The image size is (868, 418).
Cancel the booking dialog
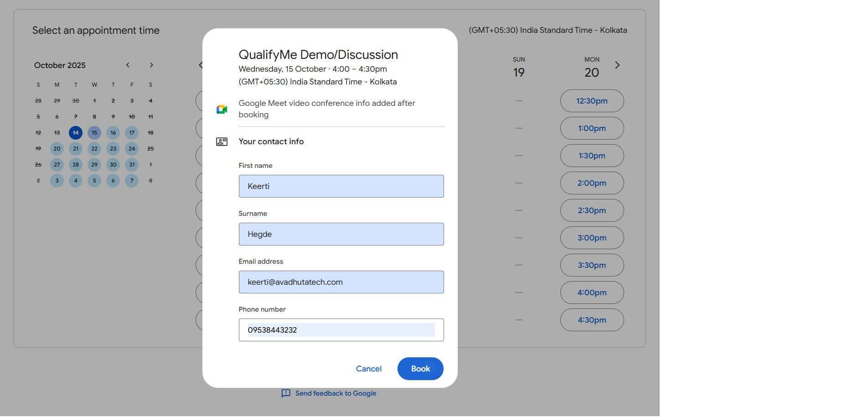pyautogui.click(x=368, y=369)
